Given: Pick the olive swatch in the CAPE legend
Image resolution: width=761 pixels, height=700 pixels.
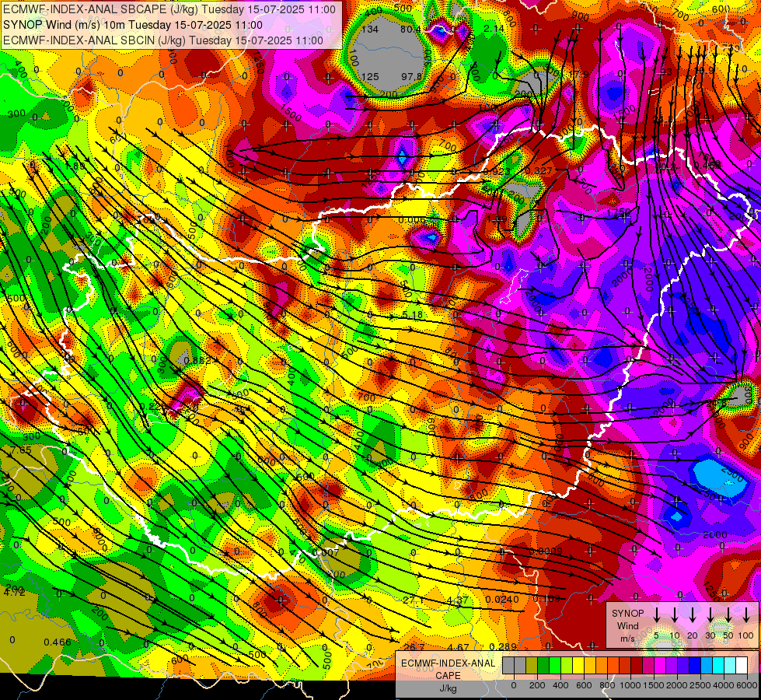Looking at the screenshot, I should (532, 665).
